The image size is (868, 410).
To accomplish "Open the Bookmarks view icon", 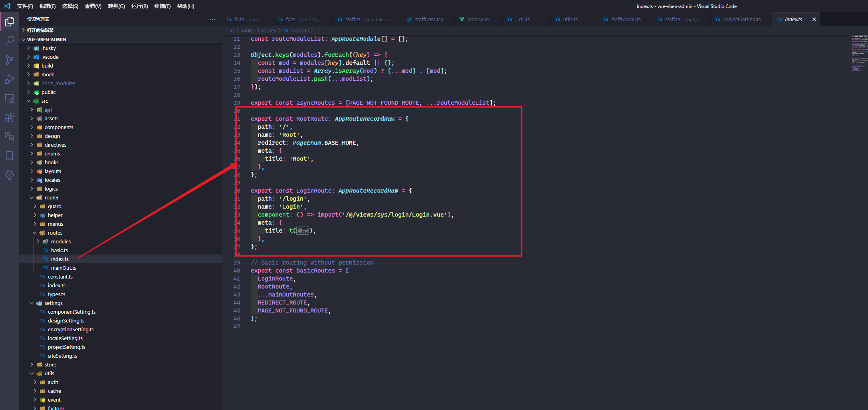I will coord(10,155).
